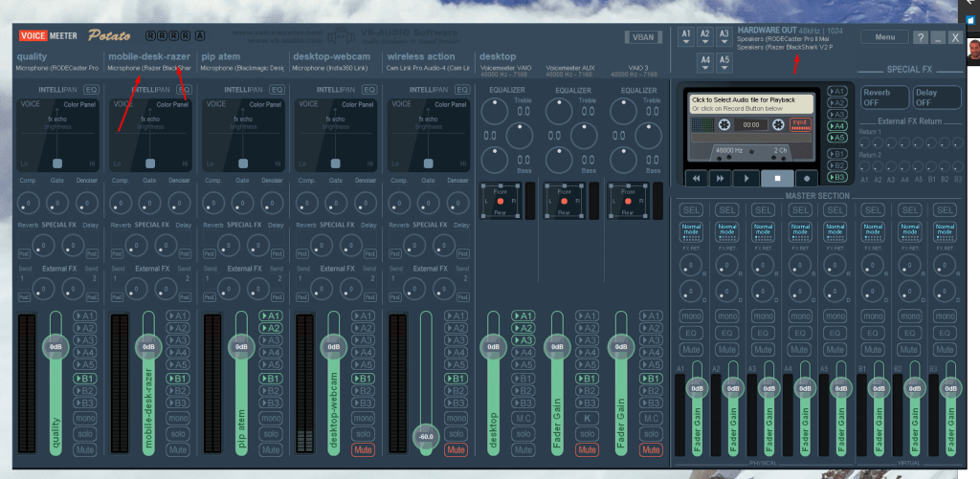Screen dimensions: 980x479
Task: Click the recorder's A4 bus routing arrow
Action: click(837, 126)
